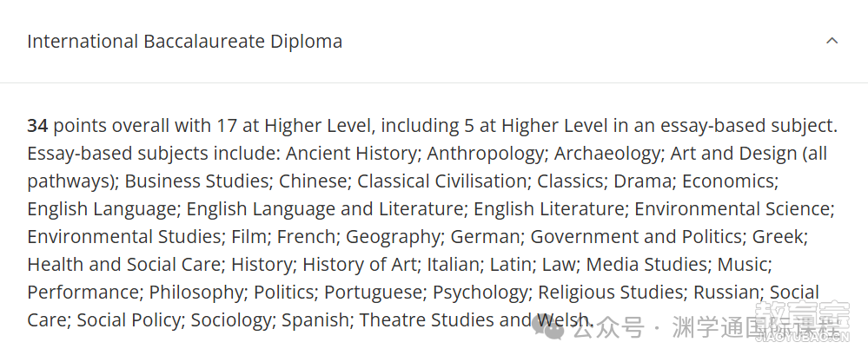Click 'Media Studies' subject text
Image resolution: width=868 pixels, height=362 pixels.
pyautogui.click(x=646, y=264)
